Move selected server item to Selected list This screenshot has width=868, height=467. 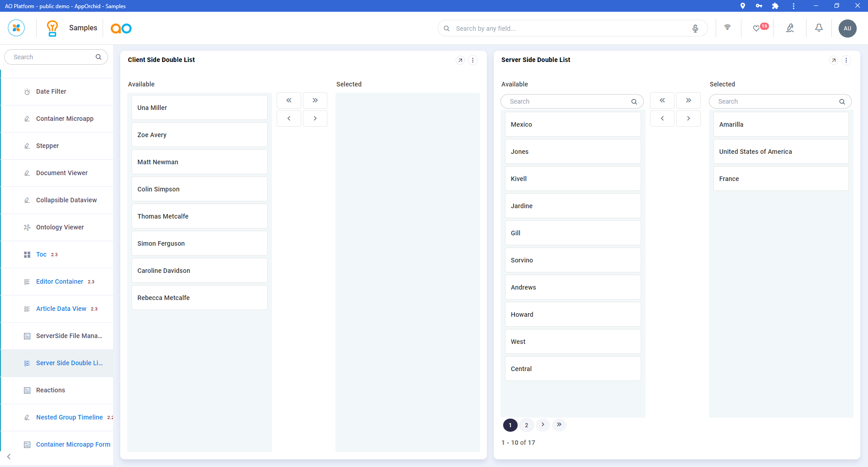[x=688, y=119]
